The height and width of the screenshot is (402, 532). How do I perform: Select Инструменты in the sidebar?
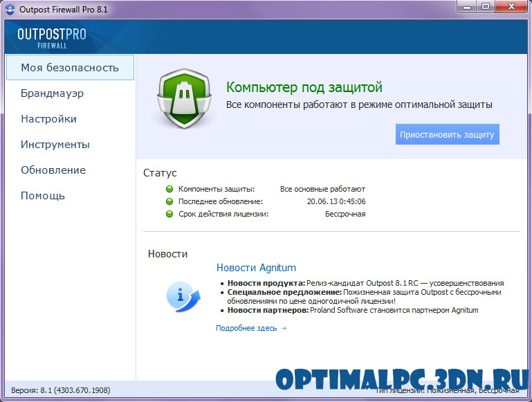coord(55,145)
